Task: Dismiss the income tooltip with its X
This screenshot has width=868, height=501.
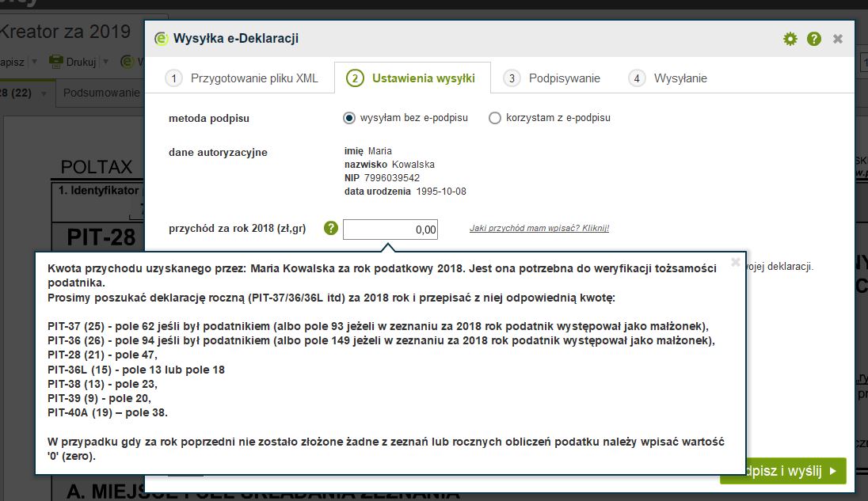Action: pos(735,263)
